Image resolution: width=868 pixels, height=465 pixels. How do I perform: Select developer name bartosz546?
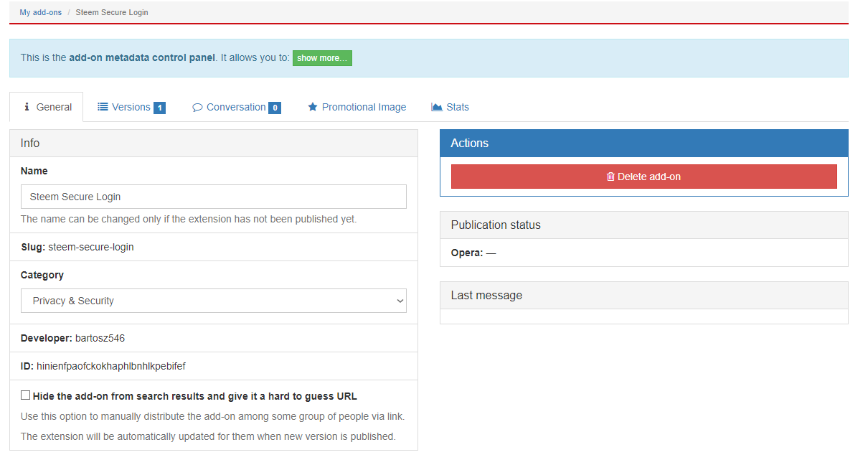coord(100,338)
